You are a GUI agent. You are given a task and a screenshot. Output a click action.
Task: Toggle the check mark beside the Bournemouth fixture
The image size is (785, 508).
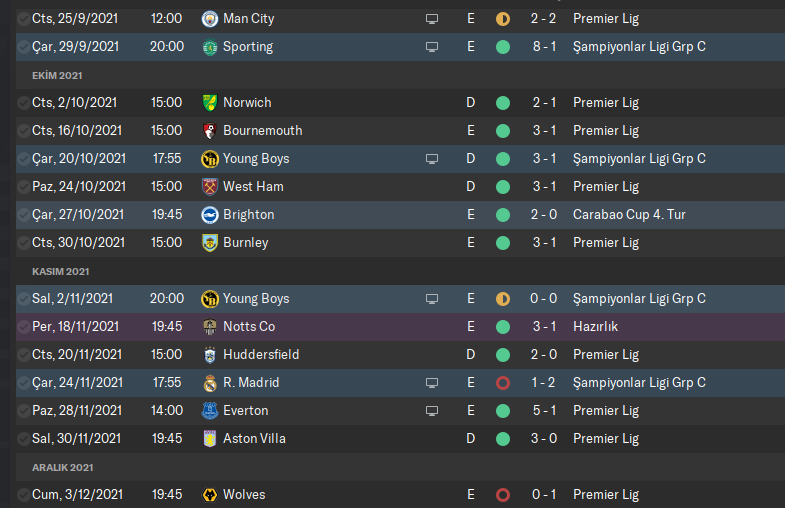pos(23,131)
